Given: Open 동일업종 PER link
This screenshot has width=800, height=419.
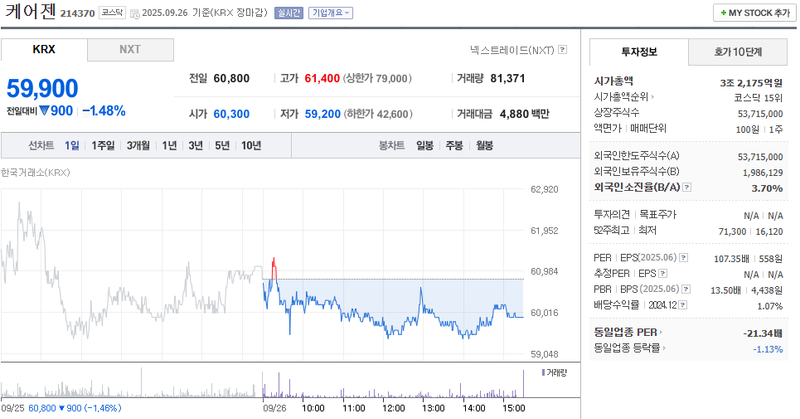Looking at the screenshot, I should coord(628,332).
